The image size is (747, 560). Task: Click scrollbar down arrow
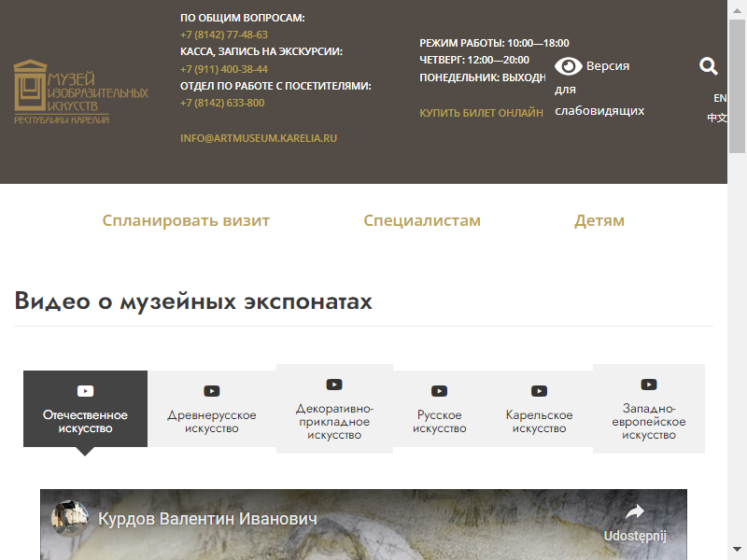coord(737,551)
